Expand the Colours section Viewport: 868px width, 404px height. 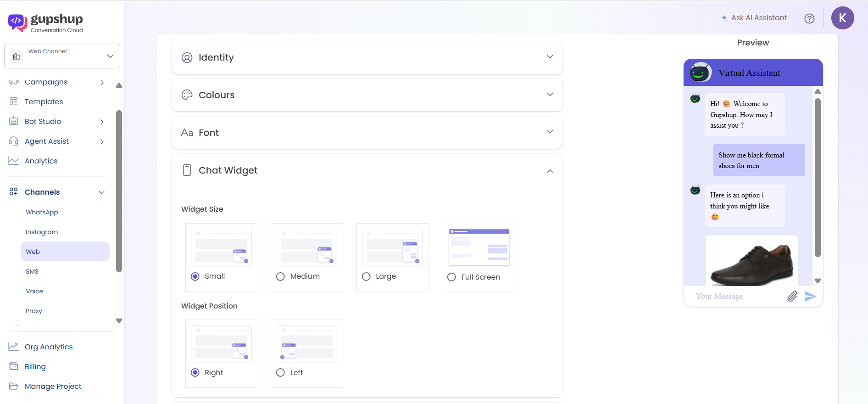(x=550, y=95)
